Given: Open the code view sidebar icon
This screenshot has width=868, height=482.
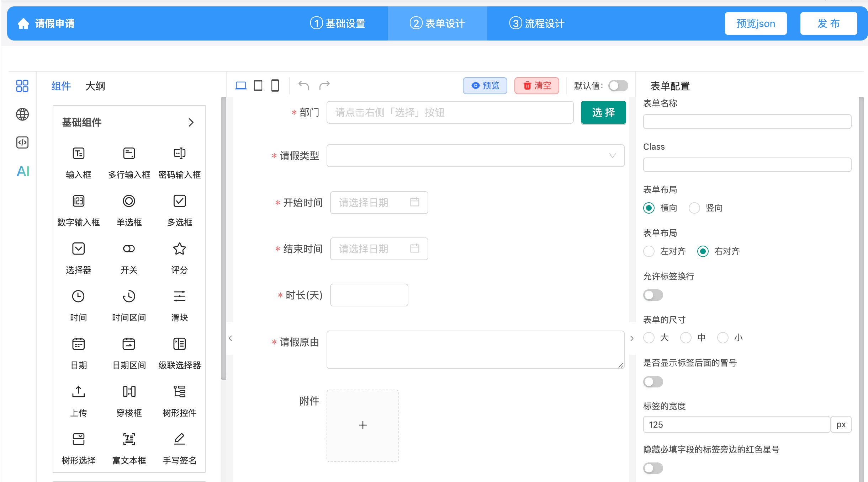Looking at the screenshot, I should point(22,143).
